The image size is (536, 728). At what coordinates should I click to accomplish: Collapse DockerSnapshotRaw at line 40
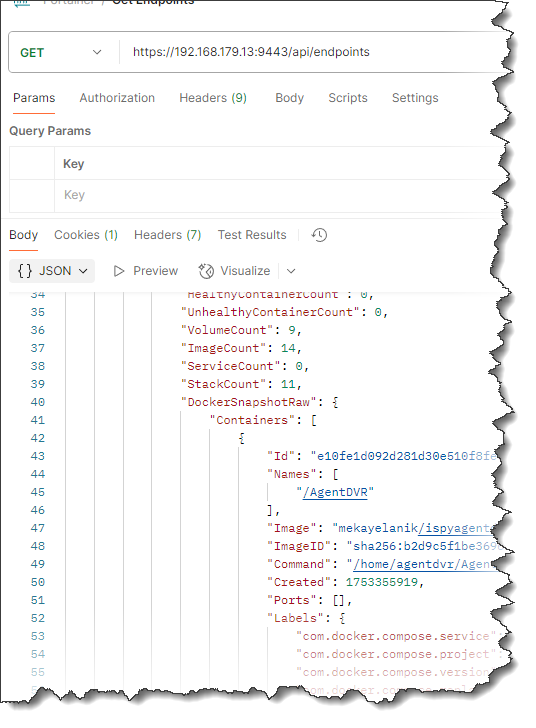click(335, 402)
